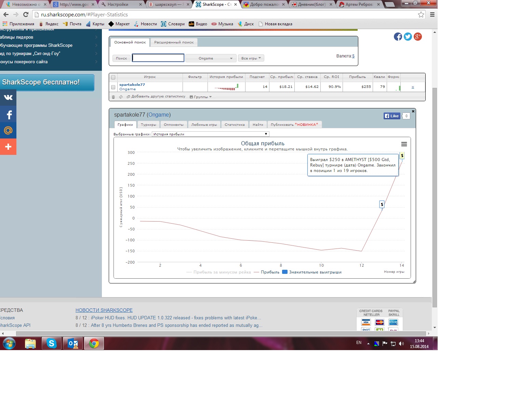This screenshot has height=399, width=532.
Task: Click the trash icon below player table
Action: pos(114,97)
